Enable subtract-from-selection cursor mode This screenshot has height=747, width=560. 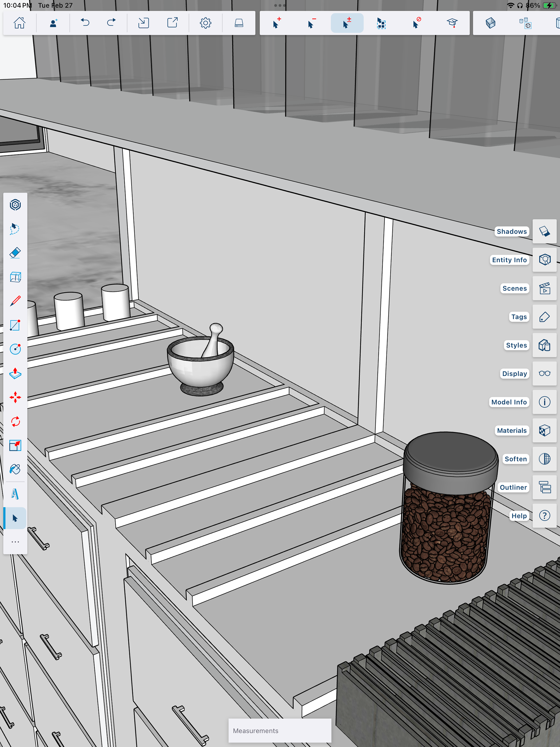point(312,23)
